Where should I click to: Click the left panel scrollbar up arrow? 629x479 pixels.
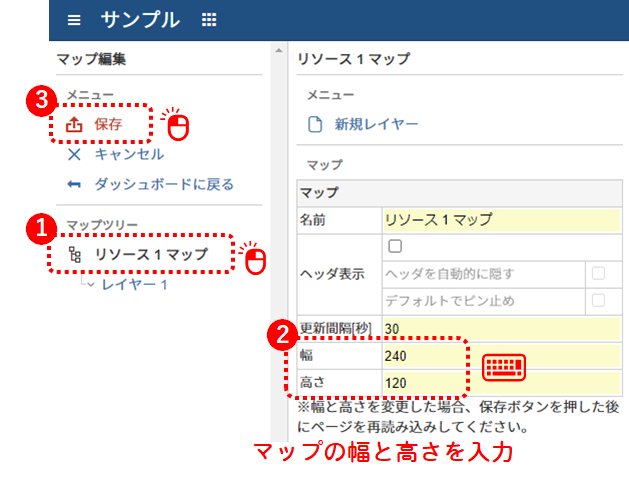[279, 51]
